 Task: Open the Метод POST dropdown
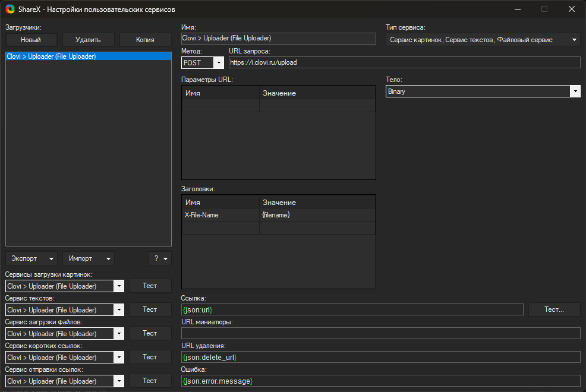tap(203, 63)
